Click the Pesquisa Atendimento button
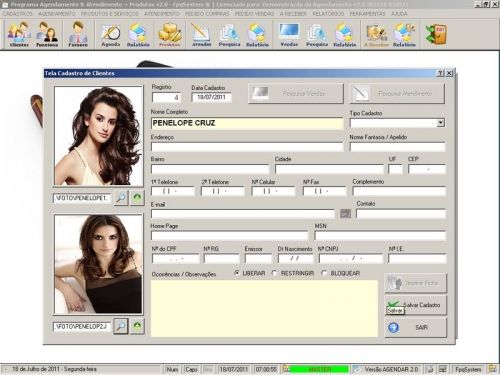Viewport: 500px width, 375px height. click(x=397, y=93)
